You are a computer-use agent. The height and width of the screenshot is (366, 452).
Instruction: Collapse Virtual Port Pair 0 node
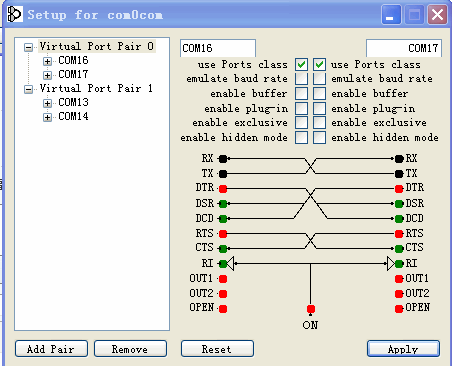click(x=29, y=47)
